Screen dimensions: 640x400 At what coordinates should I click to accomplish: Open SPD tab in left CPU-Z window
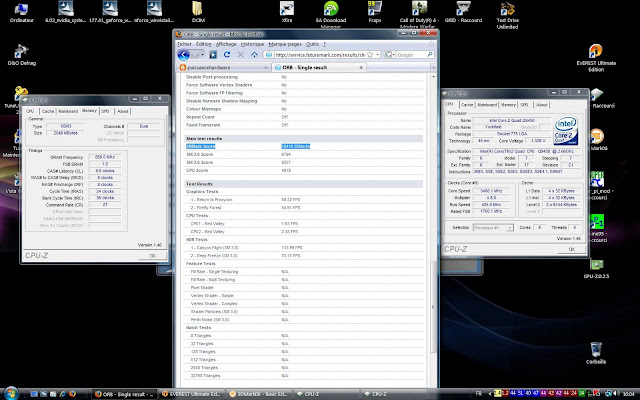pyautogui.click(x=105, y=111)
